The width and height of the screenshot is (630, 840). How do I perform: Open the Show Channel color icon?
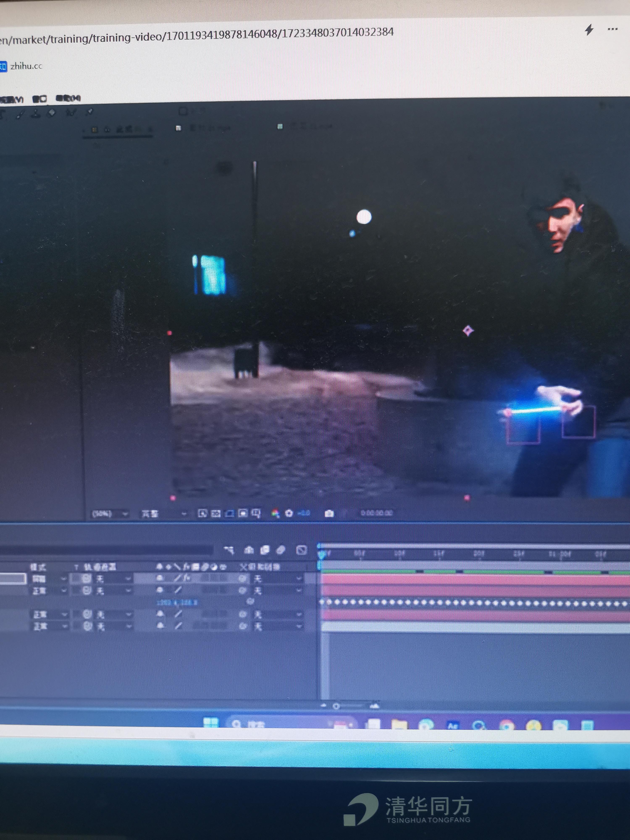coord(275,513)
